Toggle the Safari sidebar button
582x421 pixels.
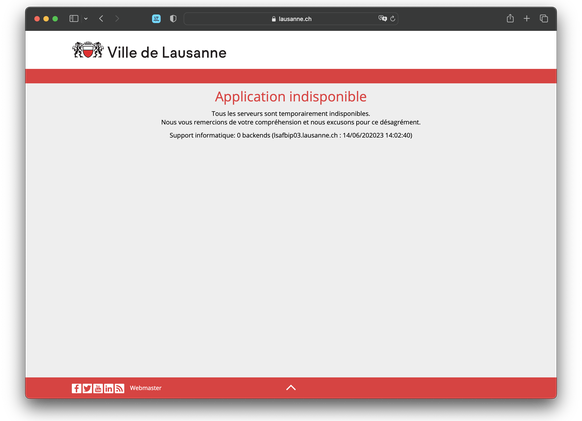pos(74,19)
